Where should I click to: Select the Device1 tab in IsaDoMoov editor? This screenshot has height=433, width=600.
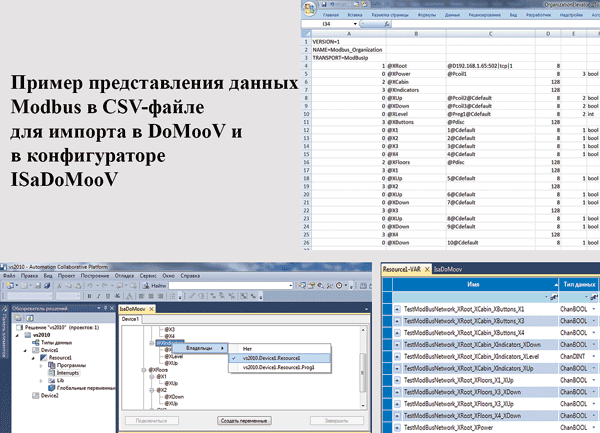[130, 319]
